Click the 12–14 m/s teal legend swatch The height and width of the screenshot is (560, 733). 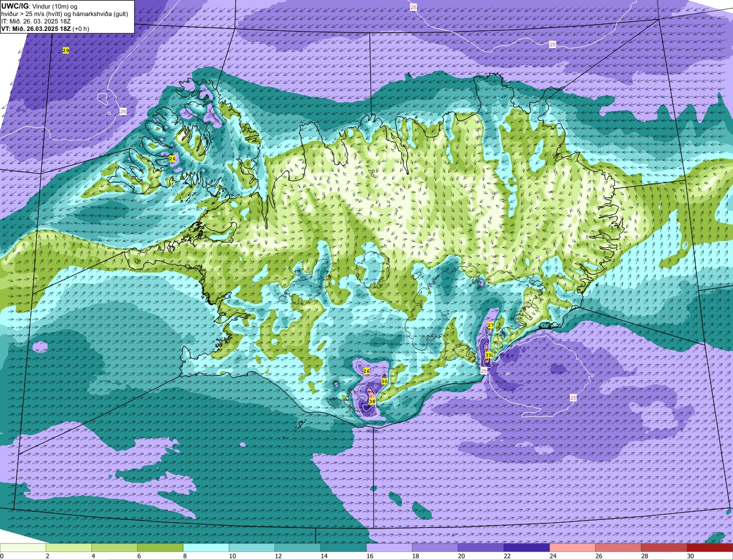(x=298, y=547)
